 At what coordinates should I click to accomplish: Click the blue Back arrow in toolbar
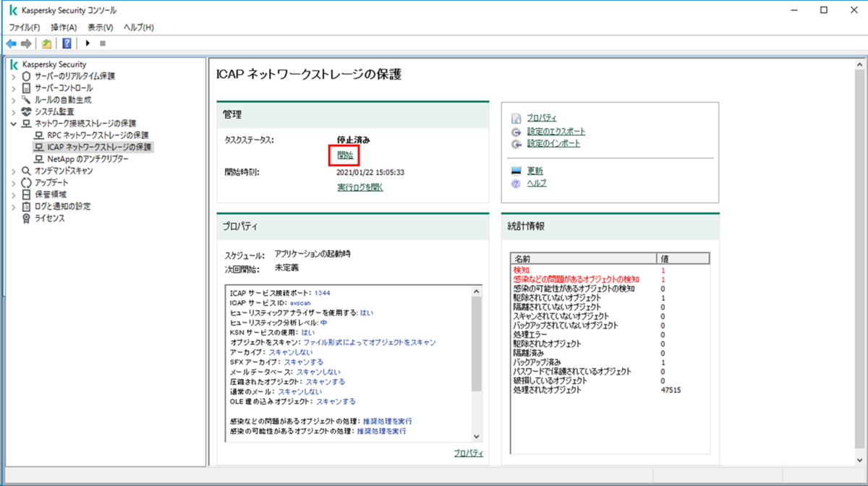11,43
